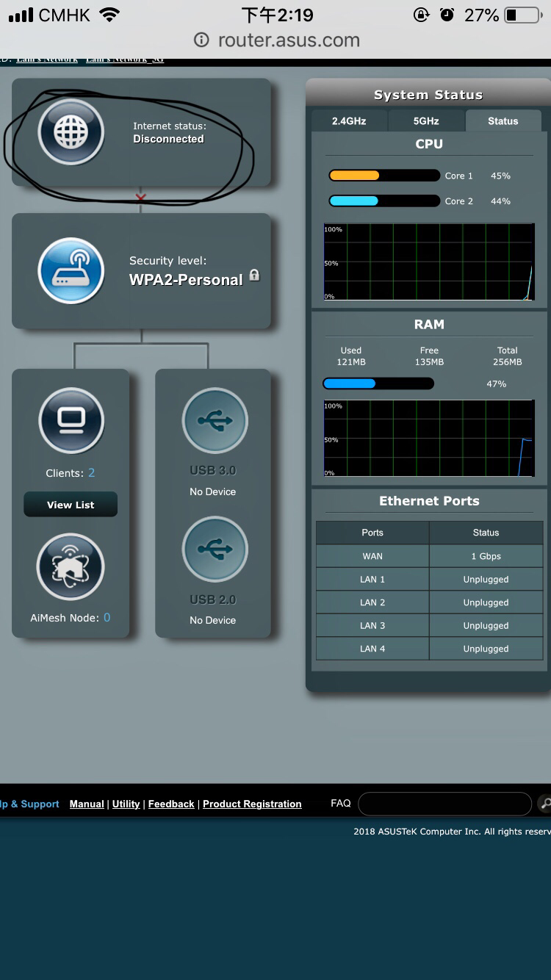
Task: Select the LAN 4 row
Action: coord(429,649)
